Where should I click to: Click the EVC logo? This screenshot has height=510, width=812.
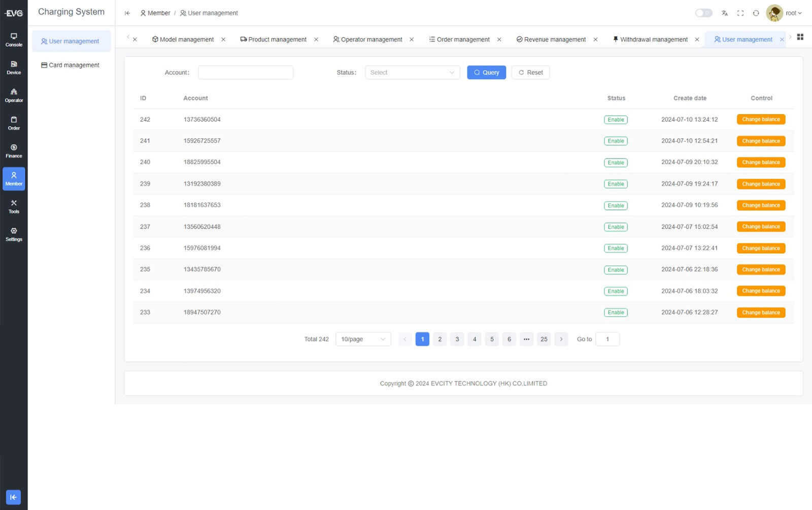(x=14, y=13)
